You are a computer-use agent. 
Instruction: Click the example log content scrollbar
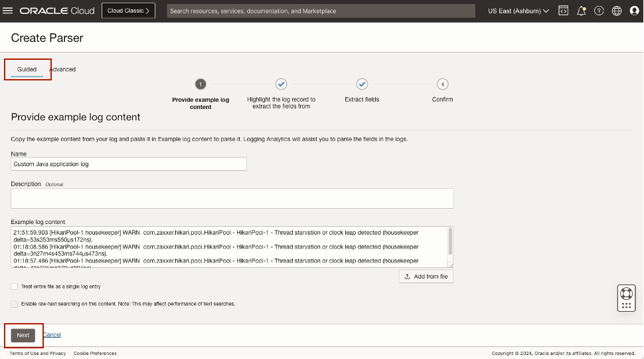click(x=450, y=242)
